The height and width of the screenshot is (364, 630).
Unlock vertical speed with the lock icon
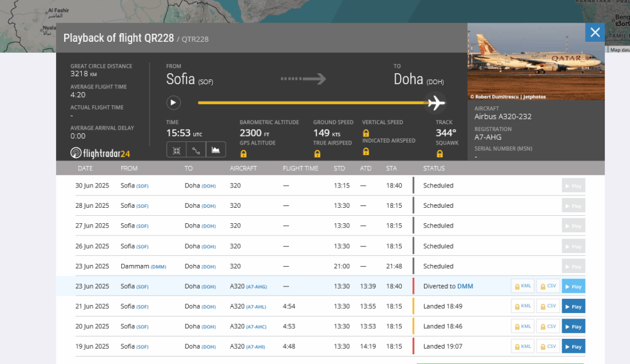pyautogui.click(x=365, y=133)
